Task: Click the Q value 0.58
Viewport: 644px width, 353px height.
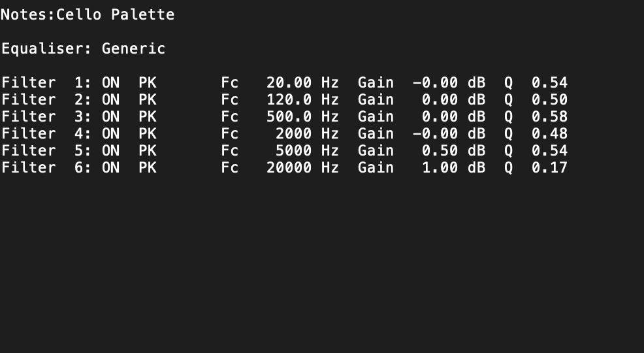Action: pos(549,116)
